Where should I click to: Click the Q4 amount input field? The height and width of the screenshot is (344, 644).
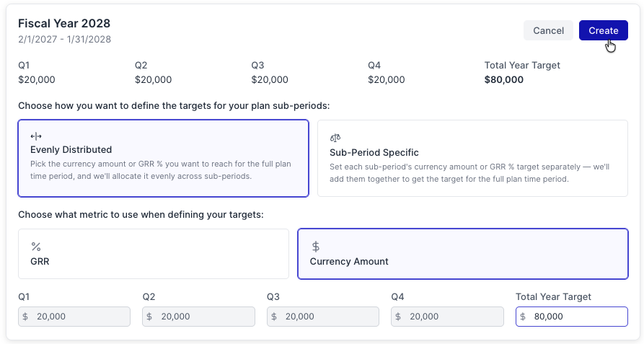(451, 317)
